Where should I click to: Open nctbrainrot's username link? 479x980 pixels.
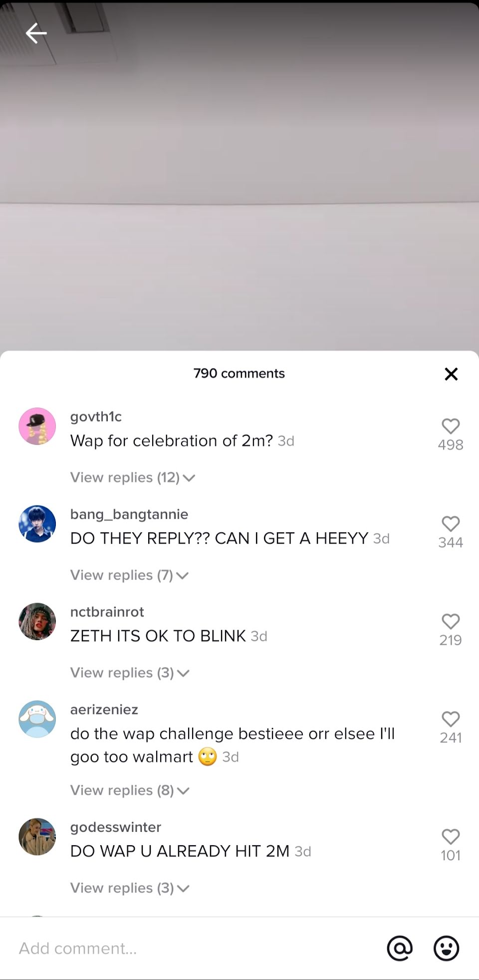pyautogui.click(x=107, y=612)
